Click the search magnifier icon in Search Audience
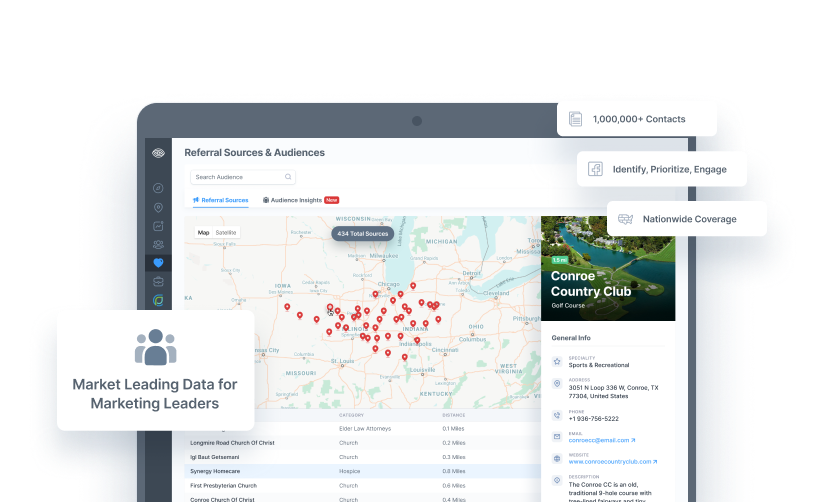The height and width of the screenshot is (502, 830). (x=288, y=177)
